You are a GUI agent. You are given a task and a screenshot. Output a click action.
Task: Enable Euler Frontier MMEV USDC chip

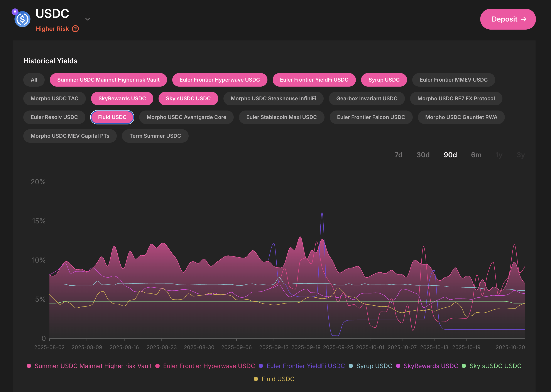coord(453,80)
